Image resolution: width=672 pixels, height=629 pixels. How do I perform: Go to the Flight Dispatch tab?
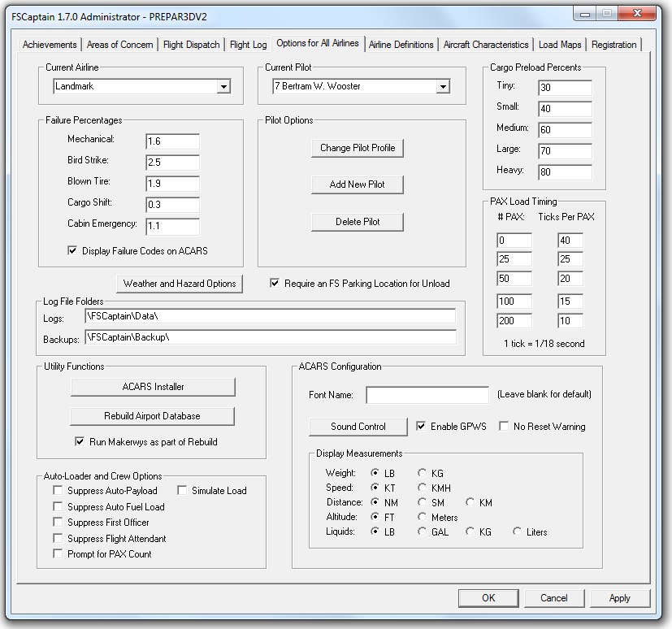pyautogui.click(x=191, y=45)
